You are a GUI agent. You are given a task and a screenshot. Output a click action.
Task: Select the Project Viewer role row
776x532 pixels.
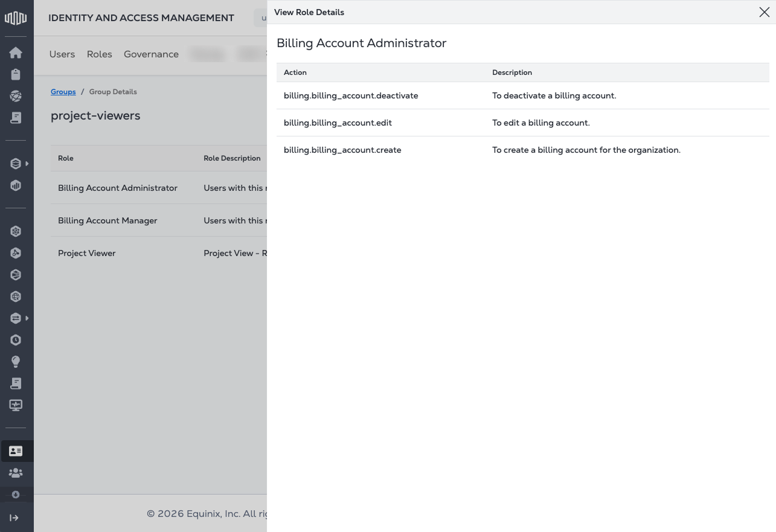[87, 253]
